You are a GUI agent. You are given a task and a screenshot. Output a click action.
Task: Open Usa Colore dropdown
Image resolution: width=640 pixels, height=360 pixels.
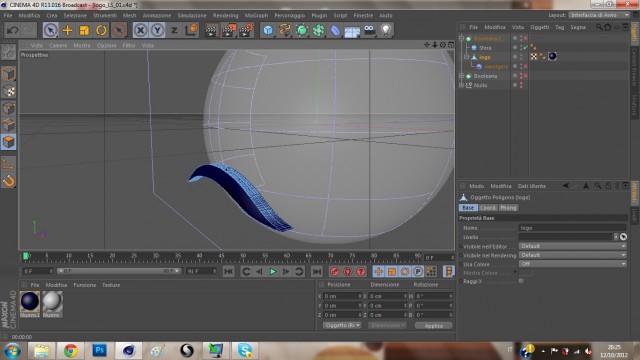[573, 264]
